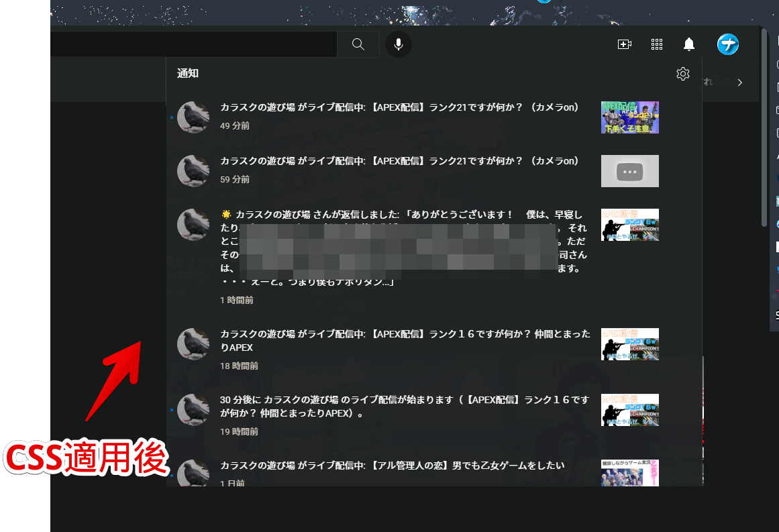The image size is (779, 532).
Task: Click the channel avatar on 49 分前 notification
Action: coord(193,117)
